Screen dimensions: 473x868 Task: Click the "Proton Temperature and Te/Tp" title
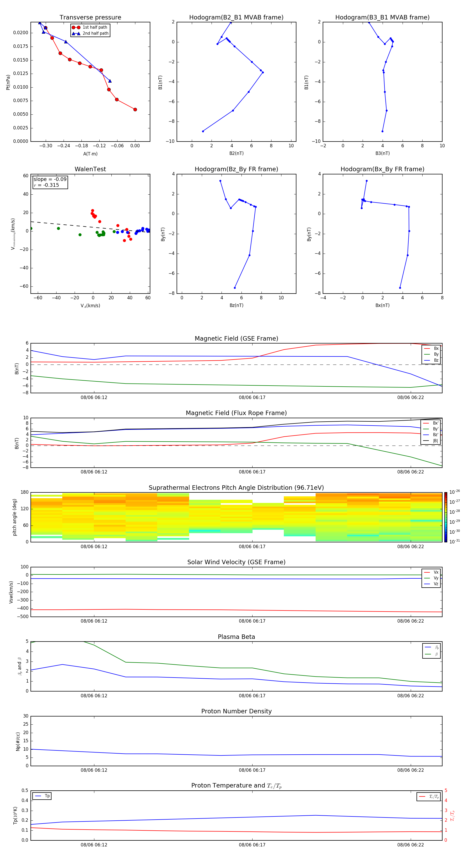point(236,785)
